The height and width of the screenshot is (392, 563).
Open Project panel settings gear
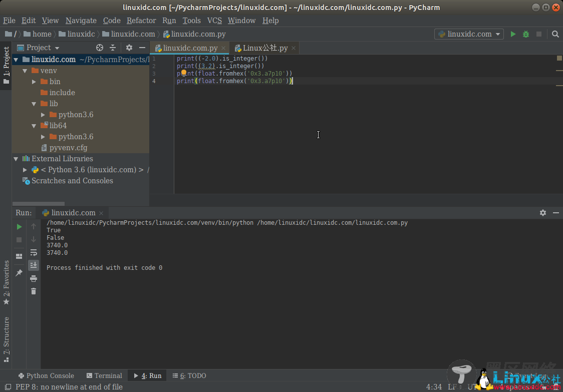[x=129, y=48]
